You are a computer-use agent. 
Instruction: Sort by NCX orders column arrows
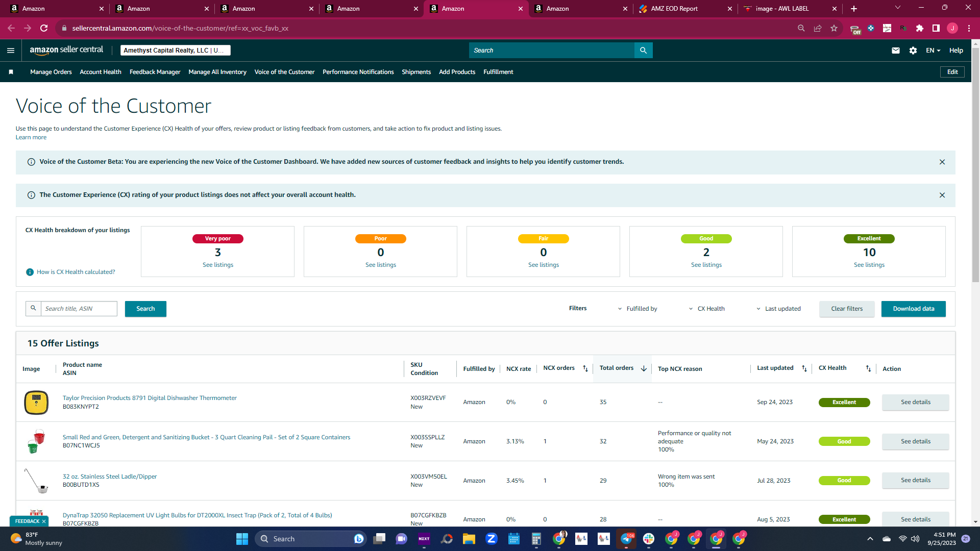(585, 369)
